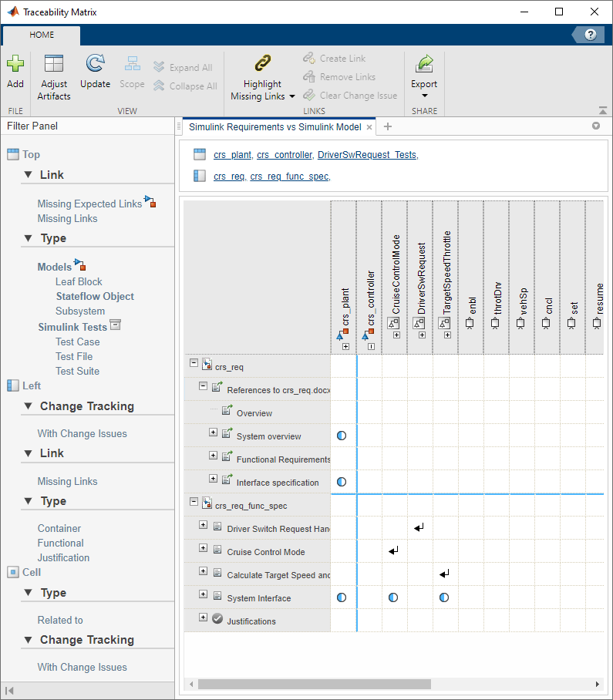
Task: Click Clear Change Issue button
Action: point(350,95)
